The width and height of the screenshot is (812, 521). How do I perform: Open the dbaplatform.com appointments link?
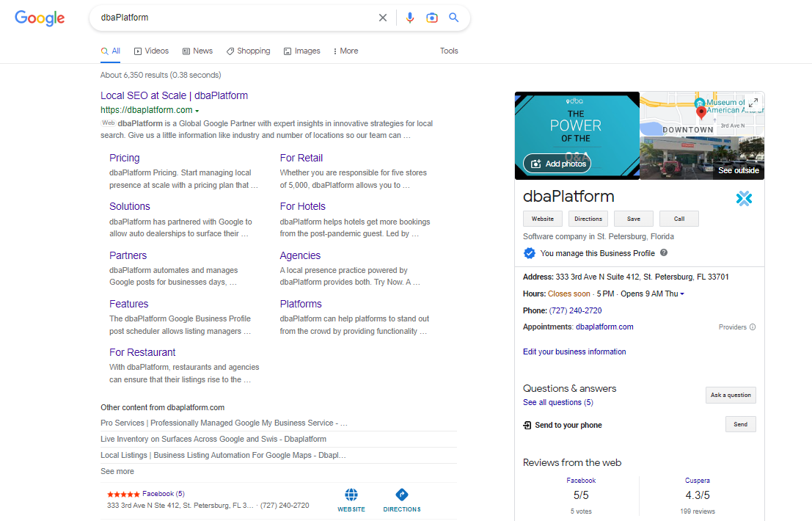pos(604,327)
